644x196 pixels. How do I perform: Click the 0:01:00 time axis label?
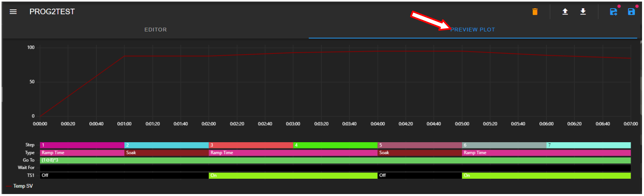pos(124,124)
